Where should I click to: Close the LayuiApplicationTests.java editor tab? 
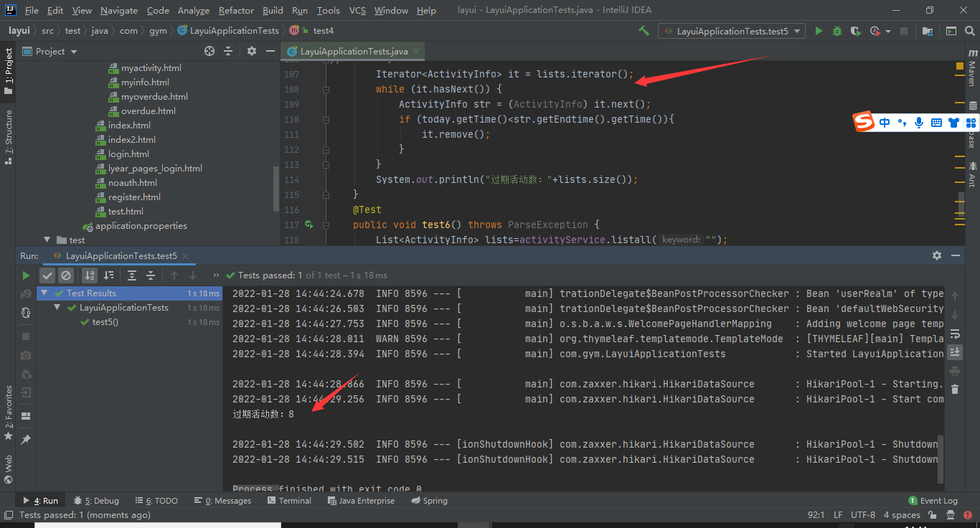pyautogui.click(x=417, y=52)
